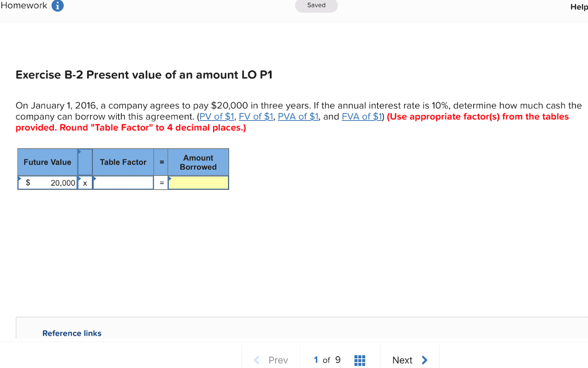588x368 pixels.
Task: Click the Future Value $20,000 cell
Action: 49,182
